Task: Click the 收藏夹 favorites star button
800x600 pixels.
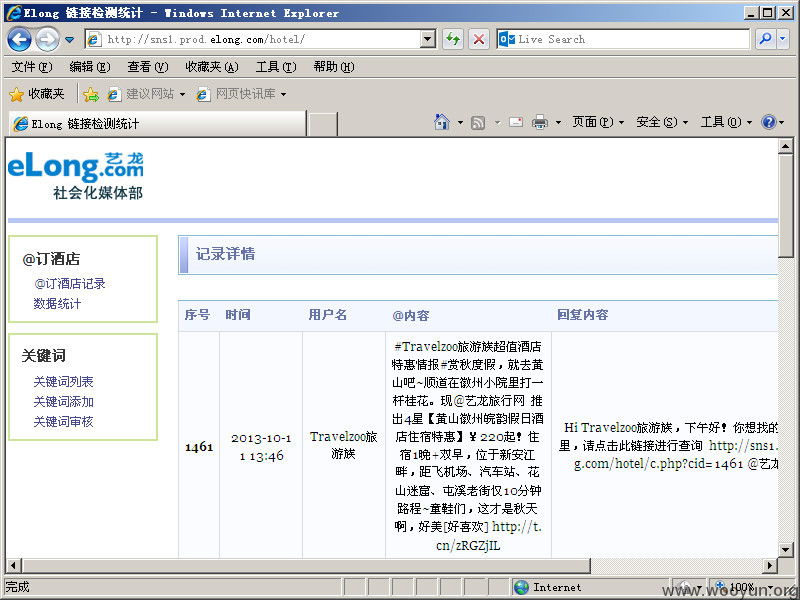Action: [37, 94]
